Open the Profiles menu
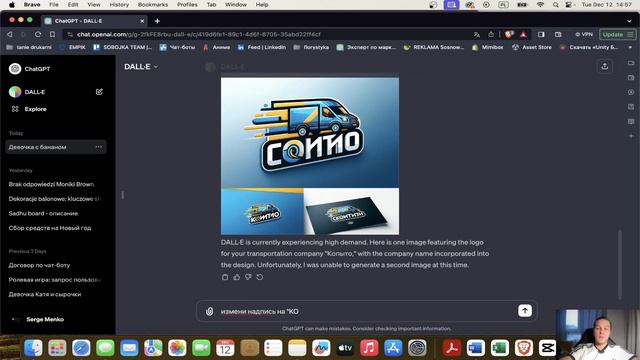Viewport: 640px width, 360px height. pyautogui.click(x=187, y=4)
